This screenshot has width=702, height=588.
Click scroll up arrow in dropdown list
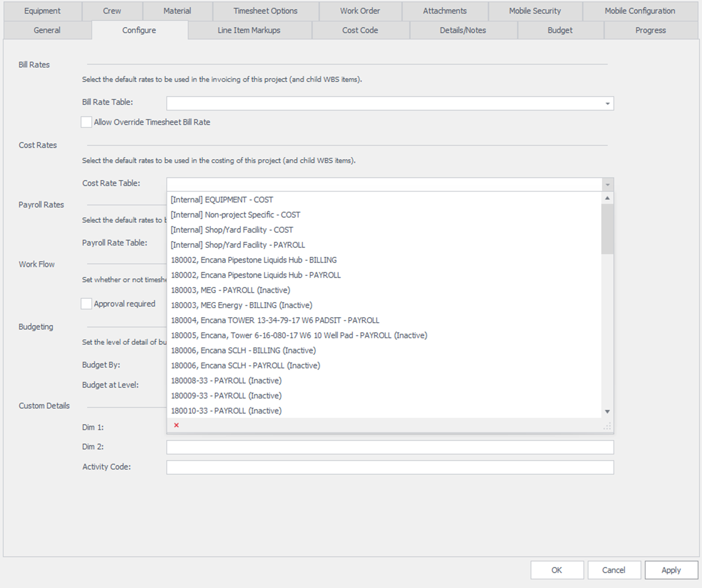[x=608, y=198]
